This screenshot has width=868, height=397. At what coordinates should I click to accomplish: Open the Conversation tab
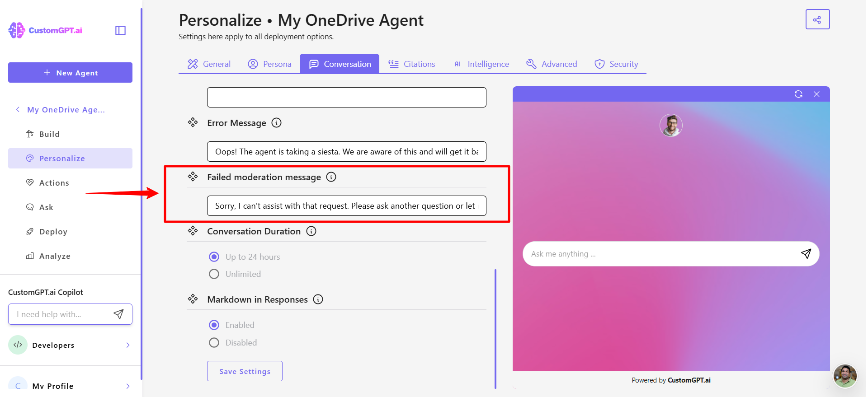point(340,64)
